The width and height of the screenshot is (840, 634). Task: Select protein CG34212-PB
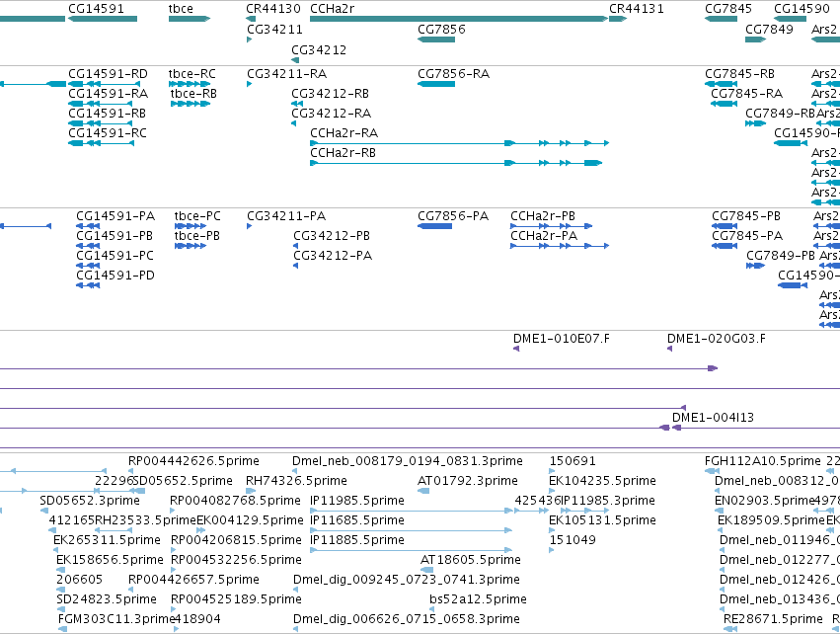pos(332,236)
